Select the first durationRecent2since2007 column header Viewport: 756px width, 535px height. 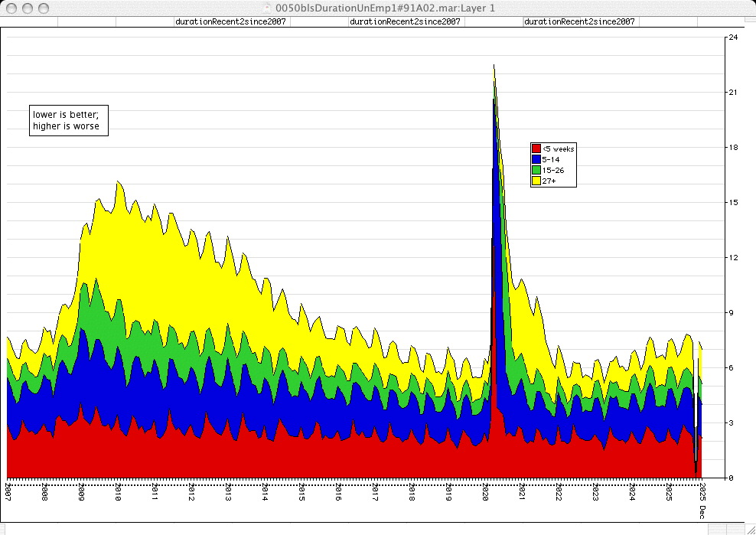(231, 22)
